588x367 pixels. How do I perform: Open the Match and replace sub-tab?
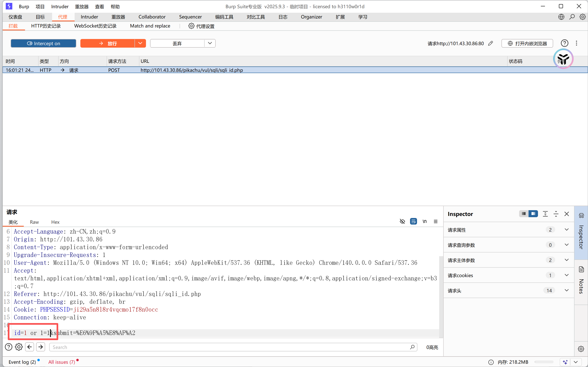[x=150, y=26]
